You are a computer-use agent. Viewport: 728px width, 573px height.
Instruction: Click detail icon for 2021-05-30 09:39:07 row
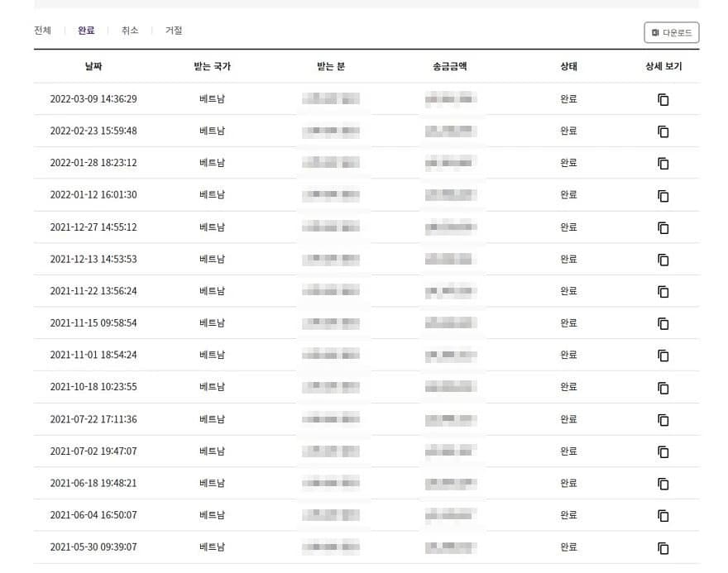(x=663, y=547)
